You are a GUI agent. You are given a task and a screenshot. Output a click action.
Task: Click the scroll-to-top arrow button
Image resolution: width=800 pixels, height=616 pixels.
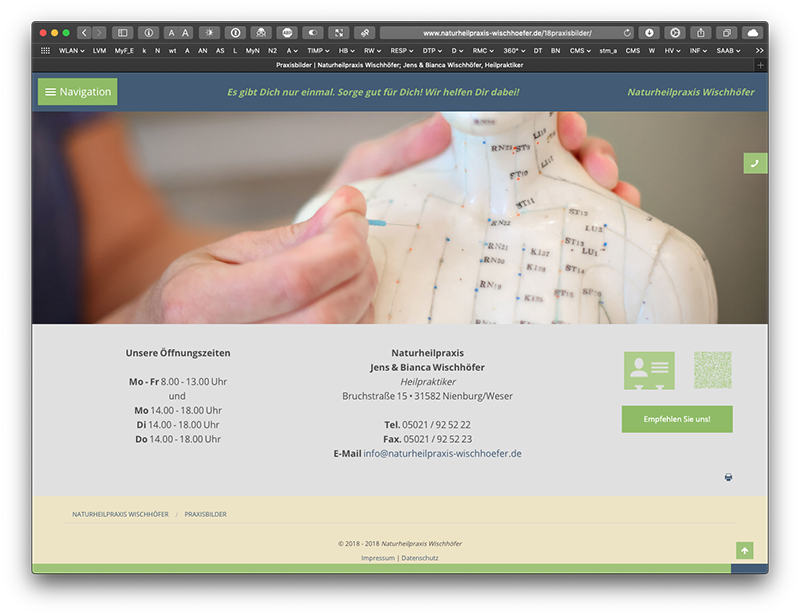pyautogui.click(x=744, y=551)
